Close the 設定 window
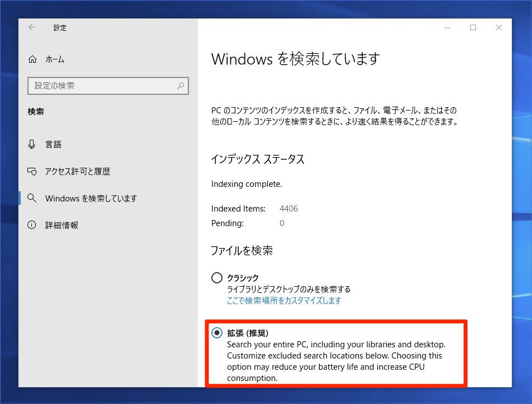This screenshot has height=404, width=532. [499, 27]
